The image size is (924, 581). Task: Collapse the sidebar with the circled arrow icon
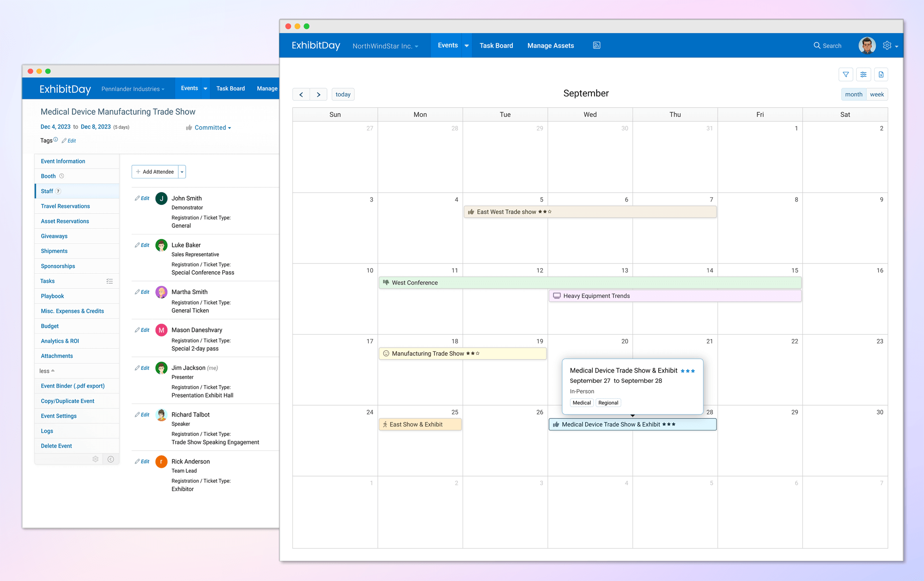[x=110, y=459]
